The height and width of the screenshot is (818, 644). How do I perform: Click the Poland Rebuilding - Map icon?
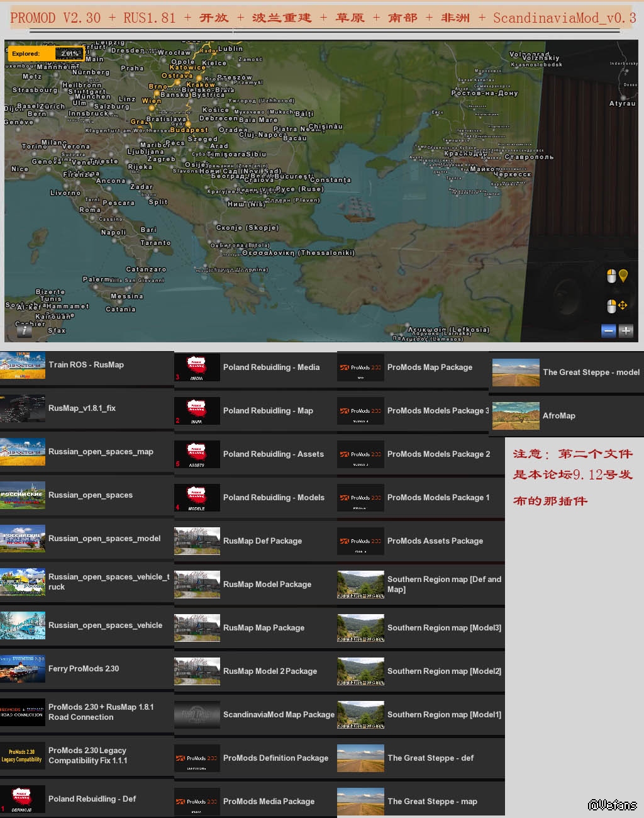pyautogui.click(x=197, y=411)
